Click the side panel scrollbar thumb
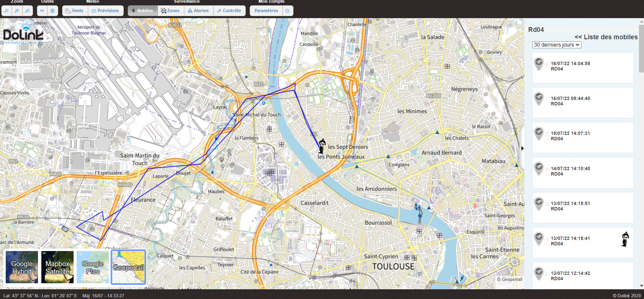Screen dimensions: 644x299 coord(641,47)
